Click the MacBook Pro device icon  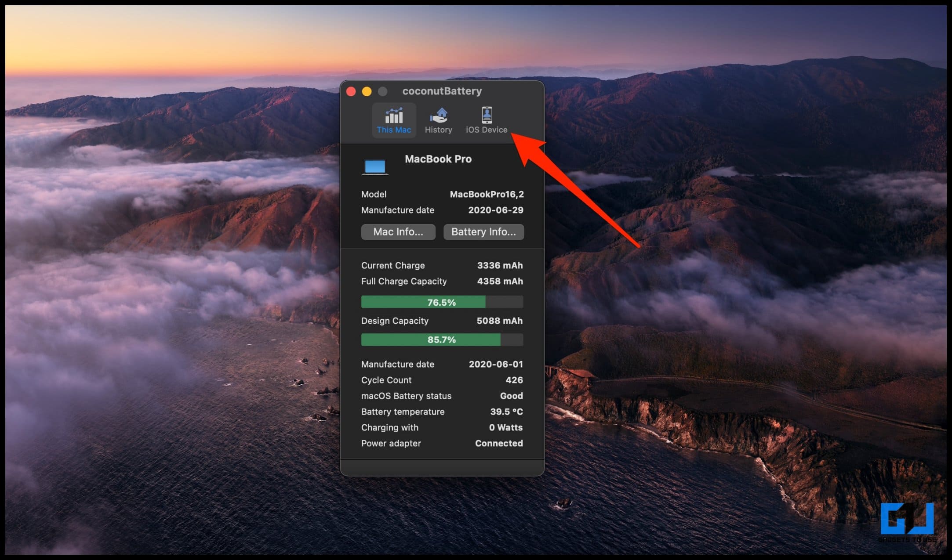pyautogui.click(x=374, y=165)
